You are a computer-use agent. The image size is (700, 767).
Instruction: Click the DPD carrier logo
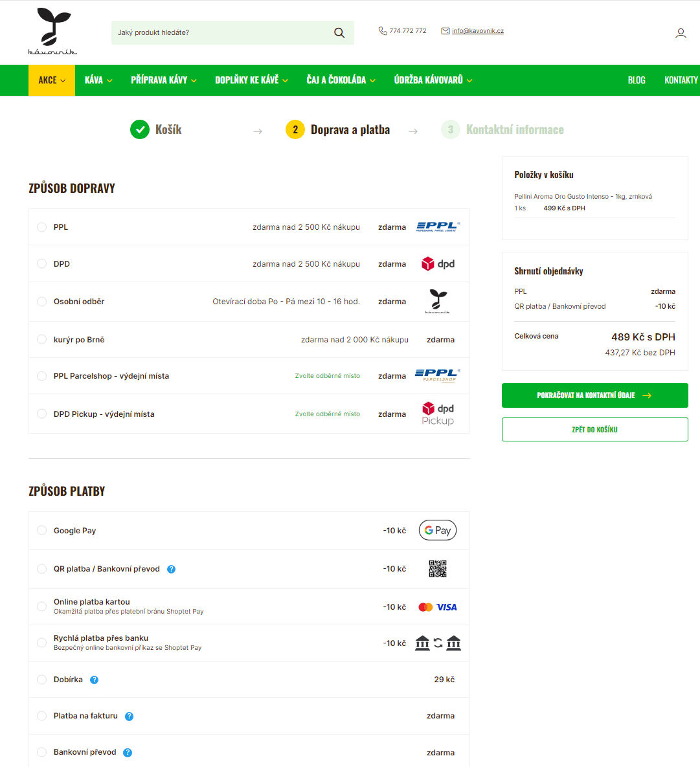(438, 263)
